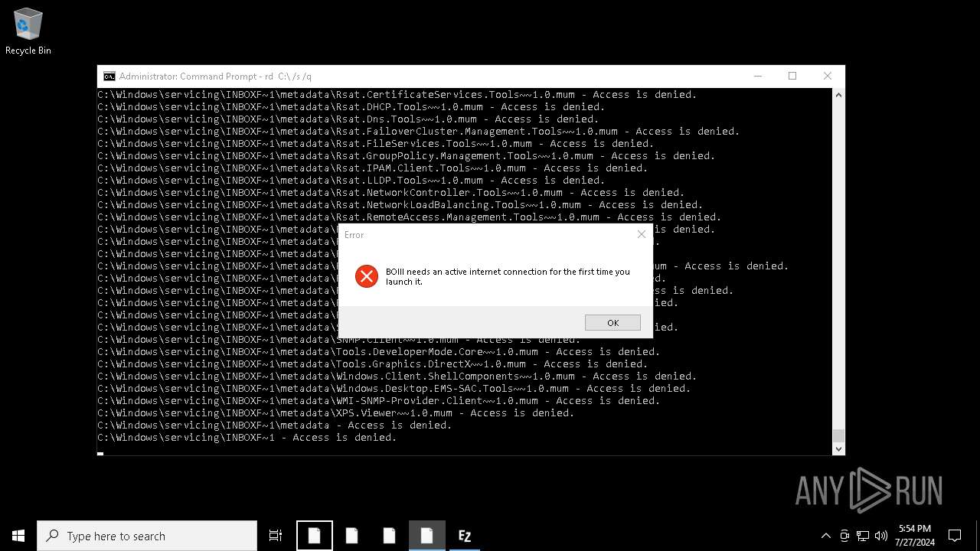Select fourth highlighted file icon on taskbar

point(426,536)
